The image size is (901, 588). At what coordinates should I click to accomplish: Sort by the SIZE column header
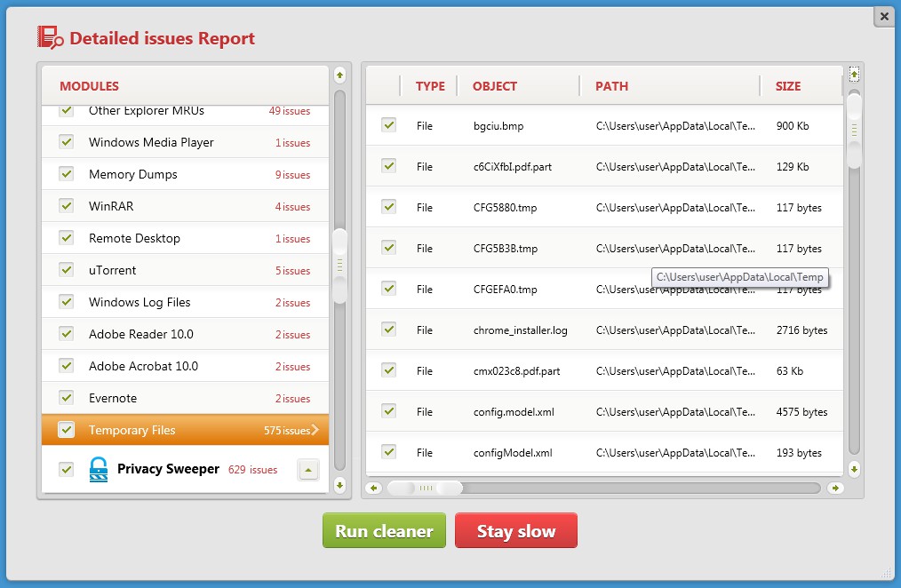coord(788,86)
